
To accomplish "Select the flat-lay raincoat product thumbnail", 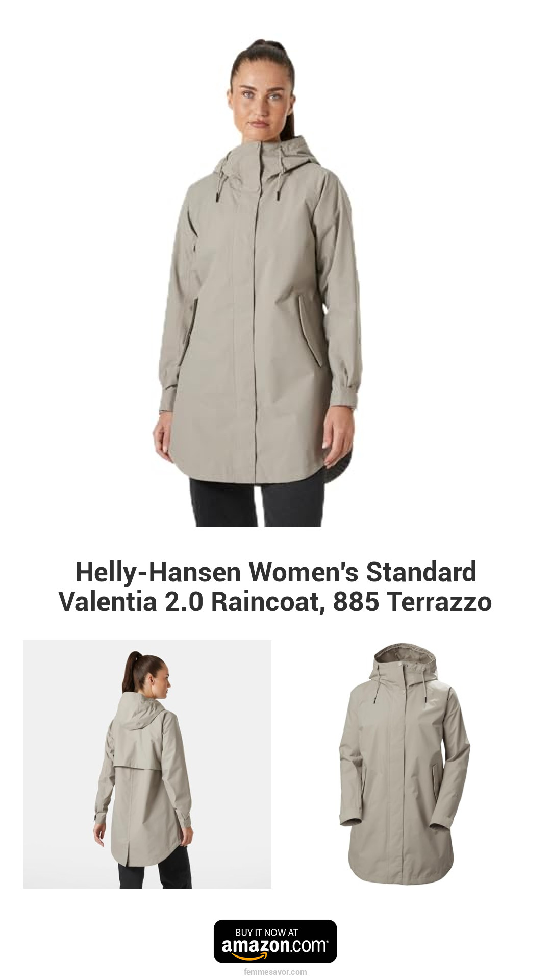I will [404, 764].
